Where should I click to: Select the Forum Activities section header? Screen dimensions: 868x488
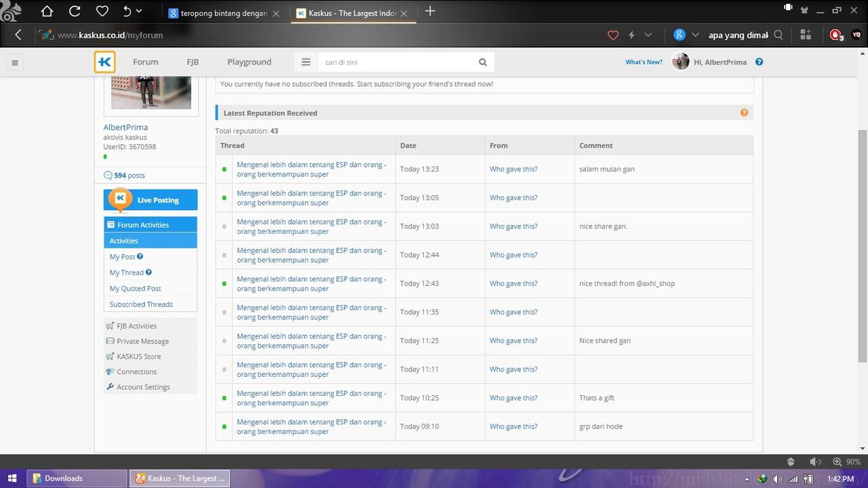click(x=151, y=224)
